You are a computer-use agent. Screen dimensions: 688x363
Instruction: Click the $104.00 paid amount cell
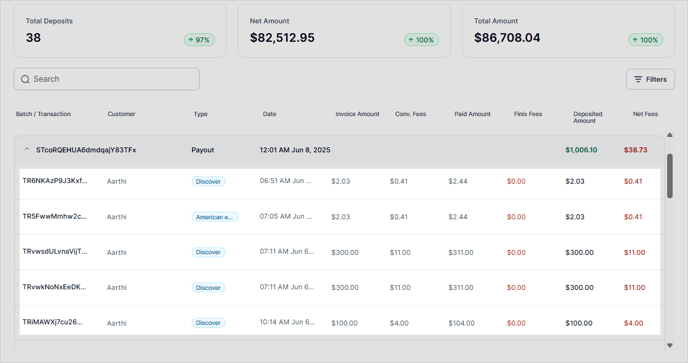pyautogui.click(x=461, y=323)
